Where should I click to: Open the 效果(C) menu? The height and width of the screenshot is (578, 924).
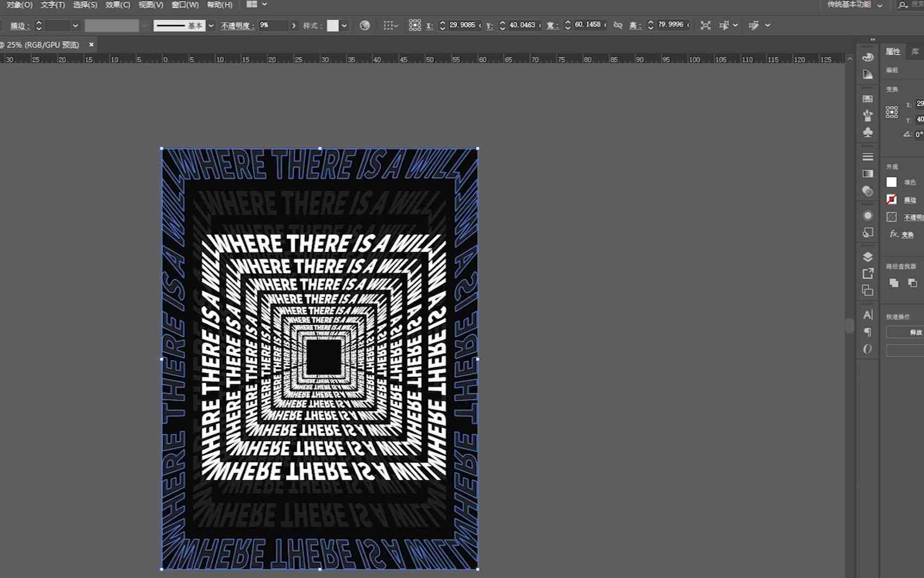118,5
